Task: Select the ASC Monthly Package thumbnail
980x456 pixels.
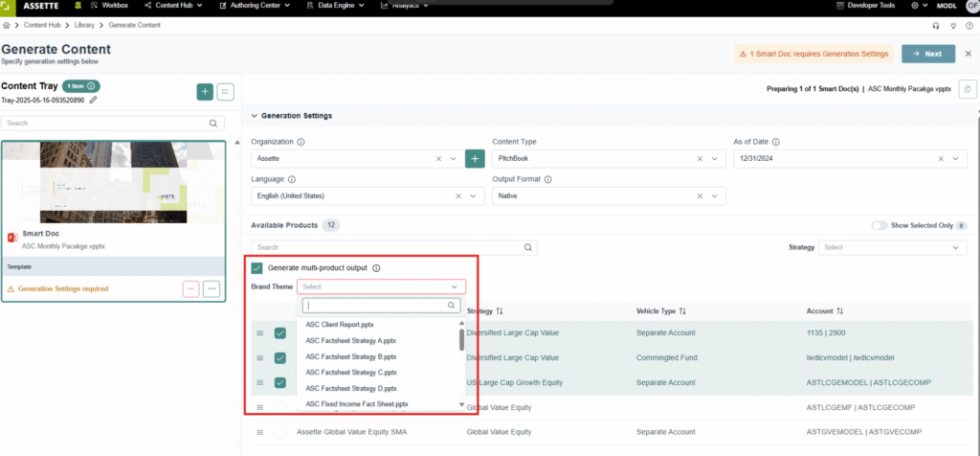Action: (x=113, y=182)
